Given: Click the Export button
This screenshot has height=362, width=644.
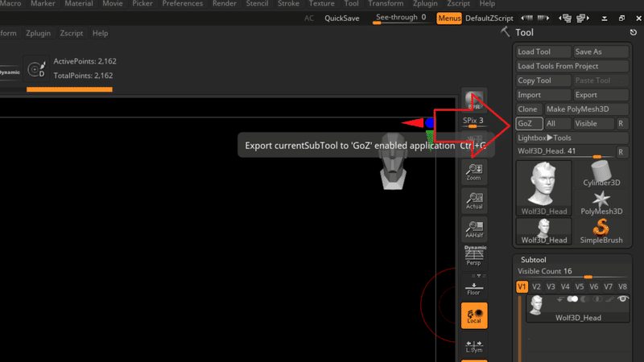Looking at the screenshot, I should click(601, 95).
